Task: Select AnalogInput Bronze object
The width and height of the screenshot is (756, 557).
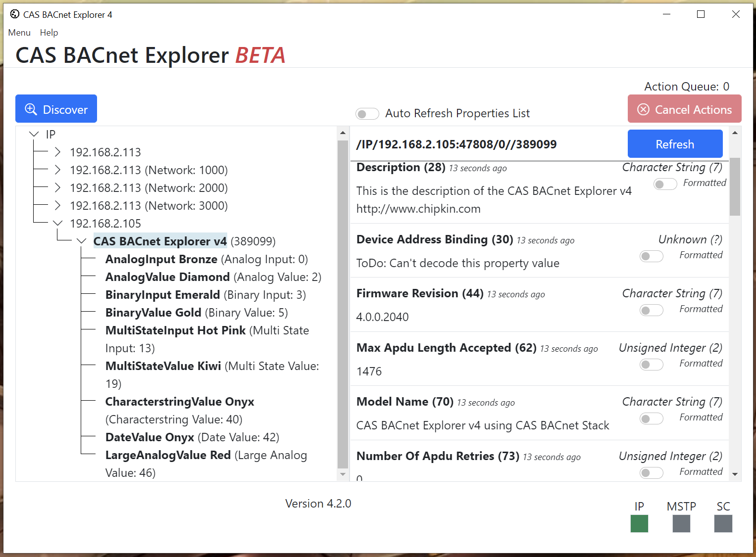Action: click(206, 259)
